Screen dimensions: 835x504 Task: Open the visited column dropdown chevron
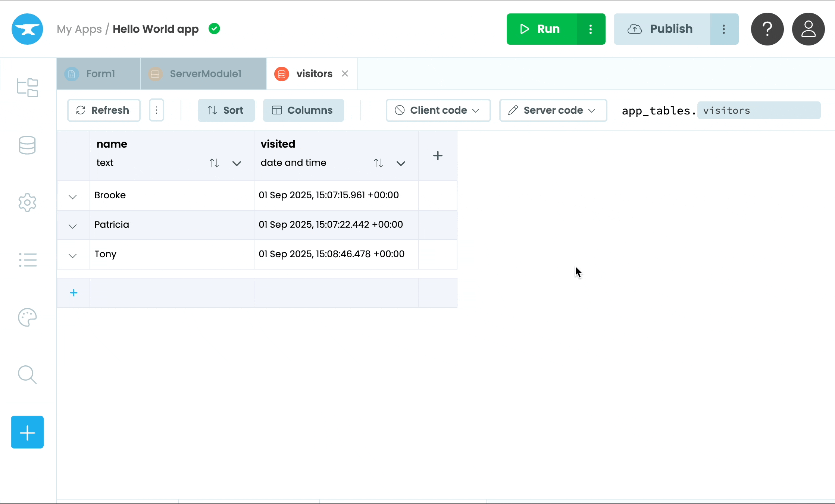point(401,163)
